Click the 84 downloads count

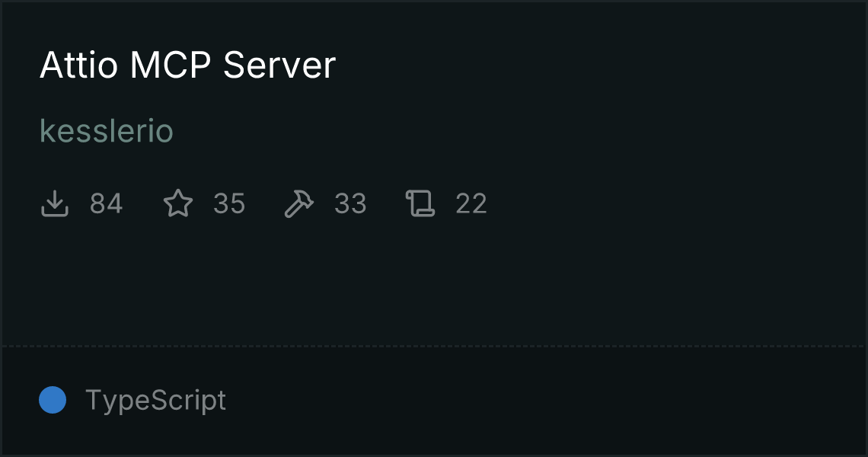point(107,203)
